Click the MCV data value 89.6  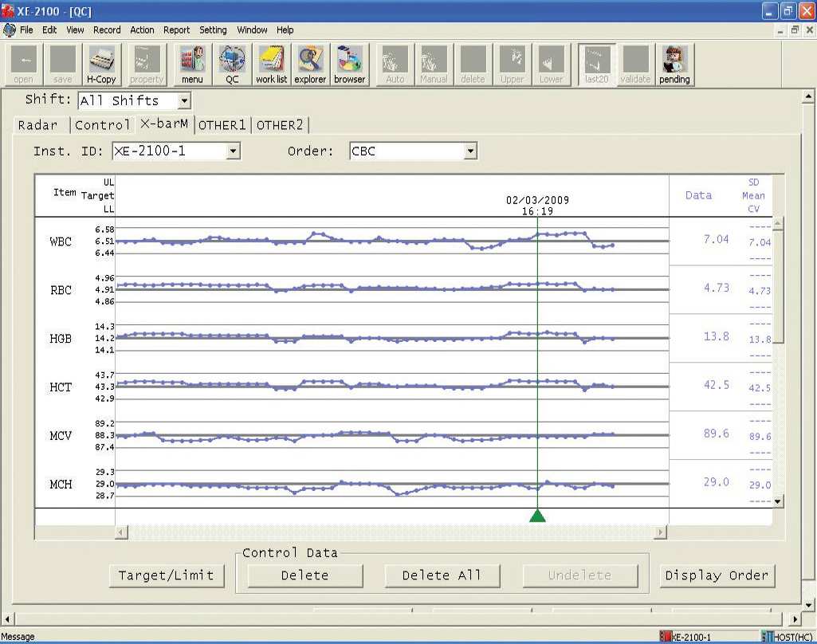pyautogui.click(x=716, y=434)
